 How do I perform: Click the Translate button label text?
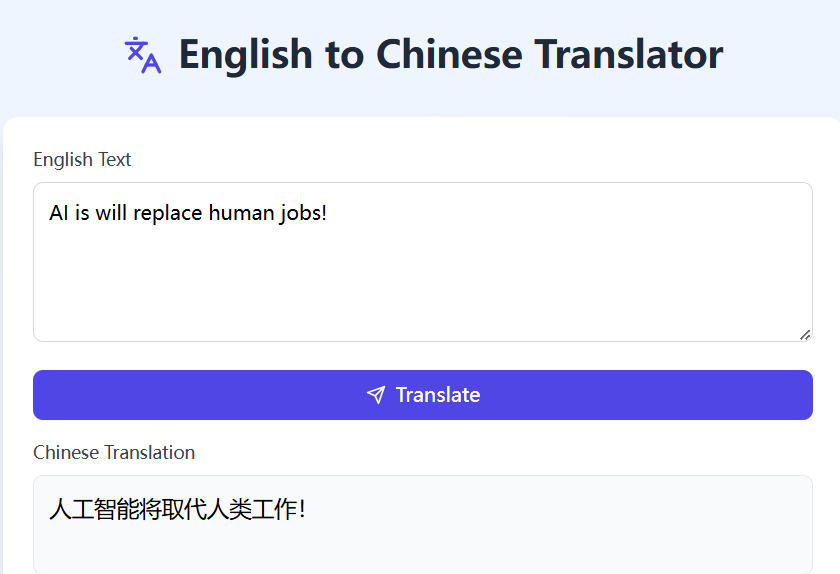click(x=438, y=395)
